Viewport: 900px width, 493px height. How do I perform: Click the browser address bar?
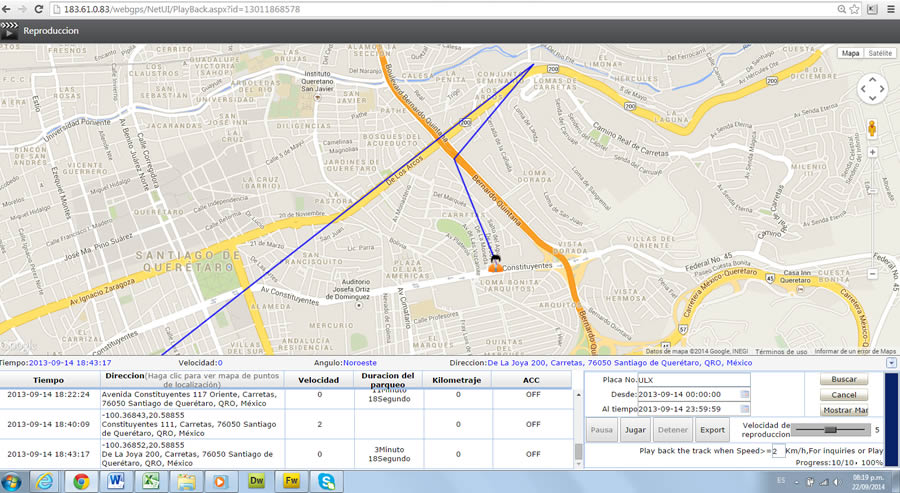click(x=442, y=9)
